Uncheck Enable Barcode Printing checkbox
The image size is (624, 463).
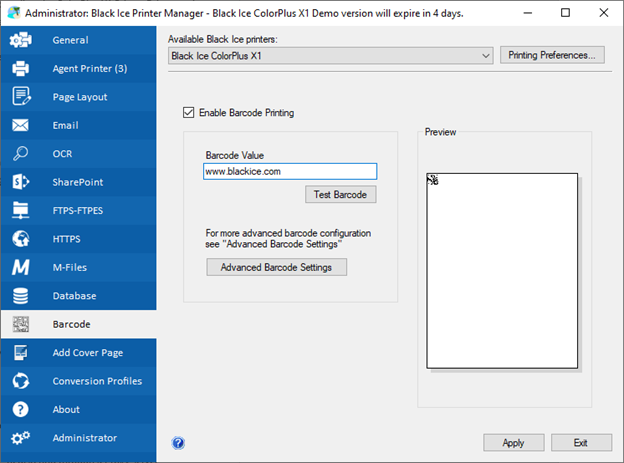click(189, 113)
